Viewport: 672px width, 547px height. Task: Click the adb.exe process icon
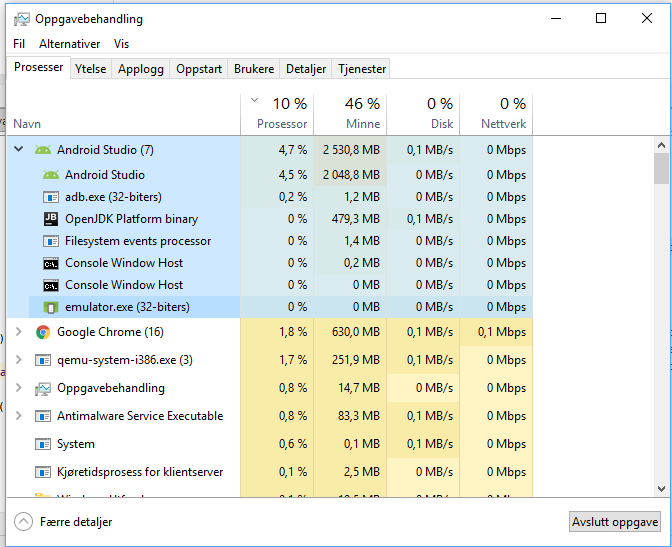[51, 197]
